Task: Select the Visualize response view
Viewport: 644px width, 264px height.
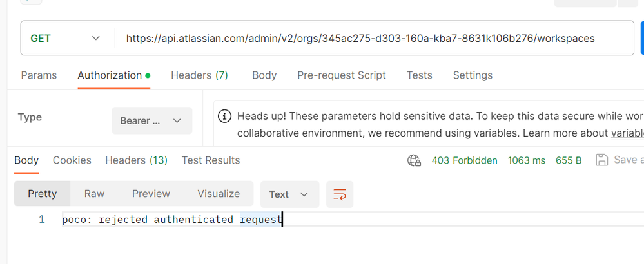Action: tap(219, 194)
